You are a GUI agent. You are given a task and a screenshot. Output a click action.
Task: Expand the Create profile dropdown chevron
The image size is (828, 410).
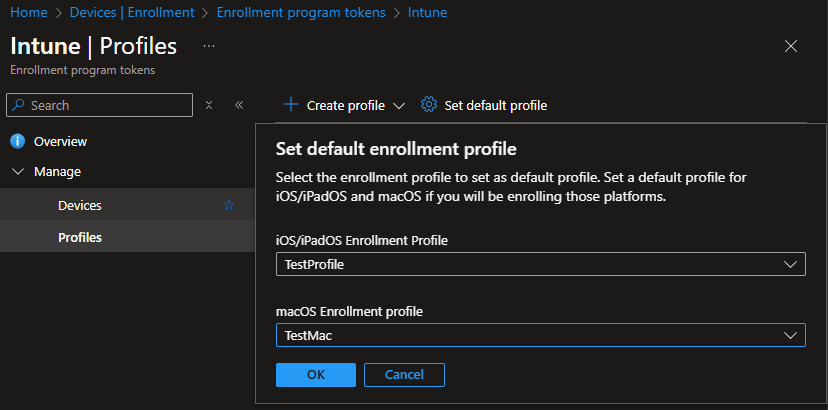click(399, 105)
